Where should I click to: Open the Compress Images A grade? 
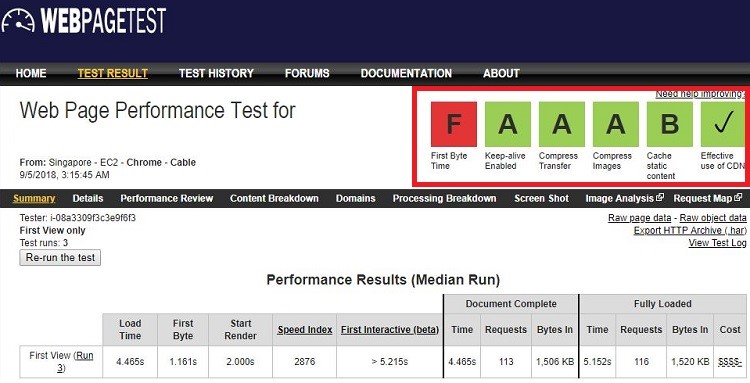[616, 124]
